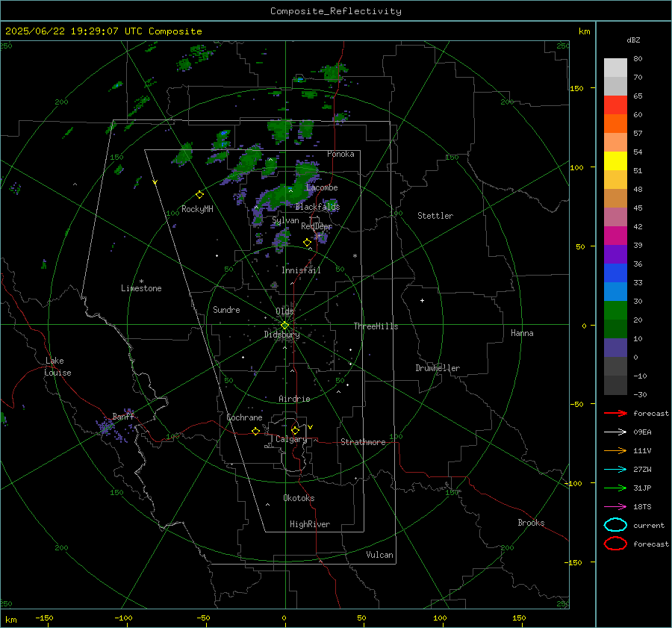Click the Blackfalds city label
The width and height of the screenshot is (672, 628).
tap(317, 207)
